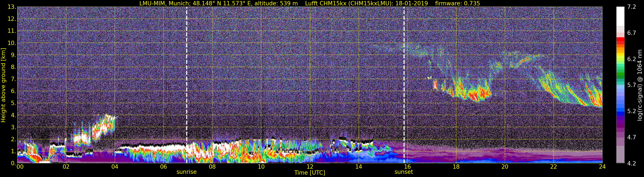Click the time axis tick label 10
Viewport: 644px width, 177px height.
[261, 167]
